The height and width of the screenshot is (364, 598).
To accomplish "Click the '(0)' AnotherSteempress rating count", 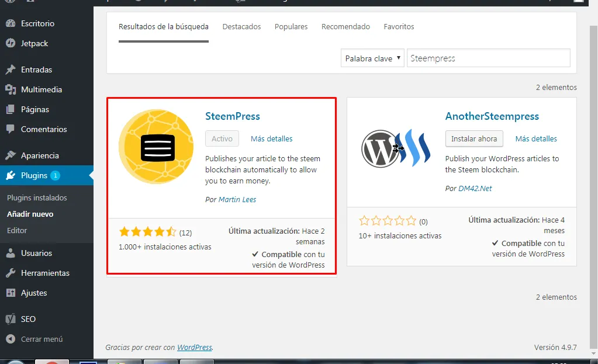I will click(423, 222).
